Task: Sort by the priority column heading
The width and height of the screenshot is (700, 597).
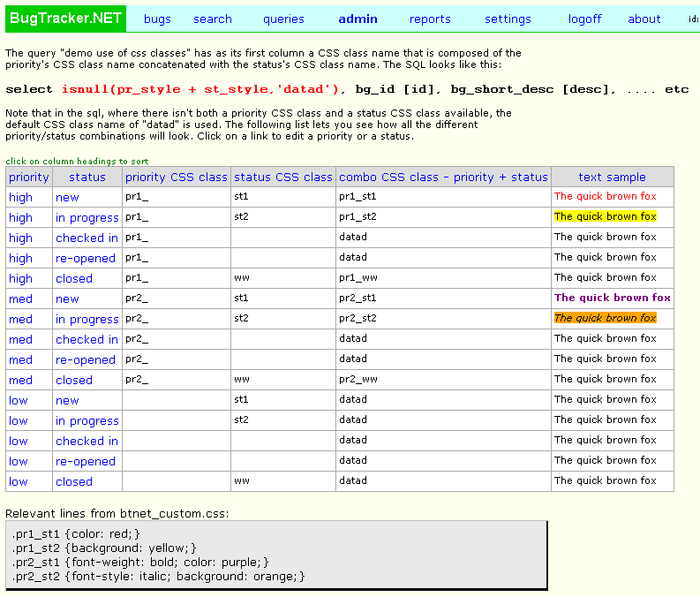Action: coord(29,178)
